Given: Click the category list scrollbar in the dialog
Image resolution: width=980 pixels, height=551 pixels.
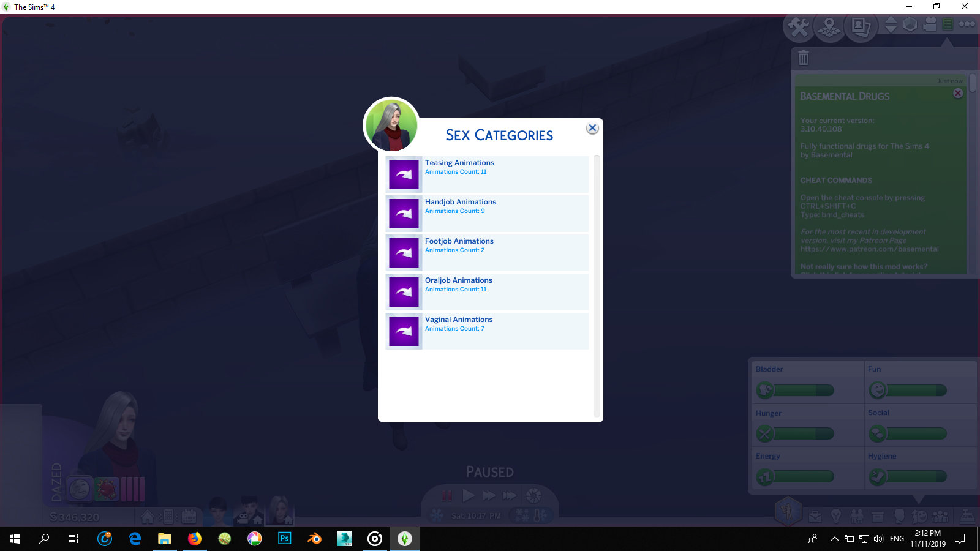Looking at the screenshot, I should (x=597, y=287).
